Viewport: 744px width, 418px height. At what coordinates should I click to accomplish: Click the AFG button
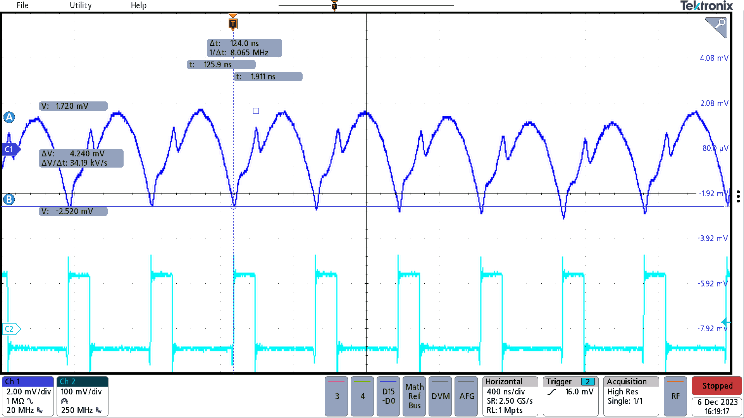tap(464, 396)
